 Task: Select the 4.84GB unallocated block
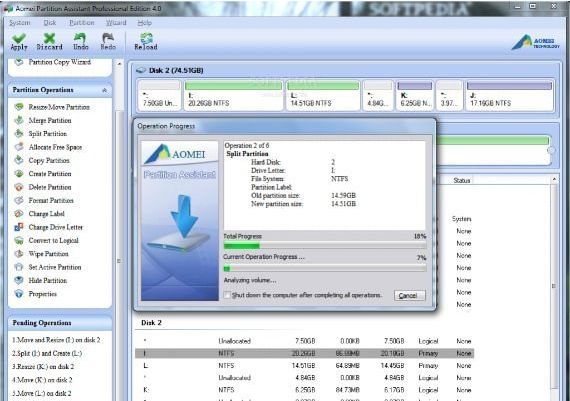378,96
